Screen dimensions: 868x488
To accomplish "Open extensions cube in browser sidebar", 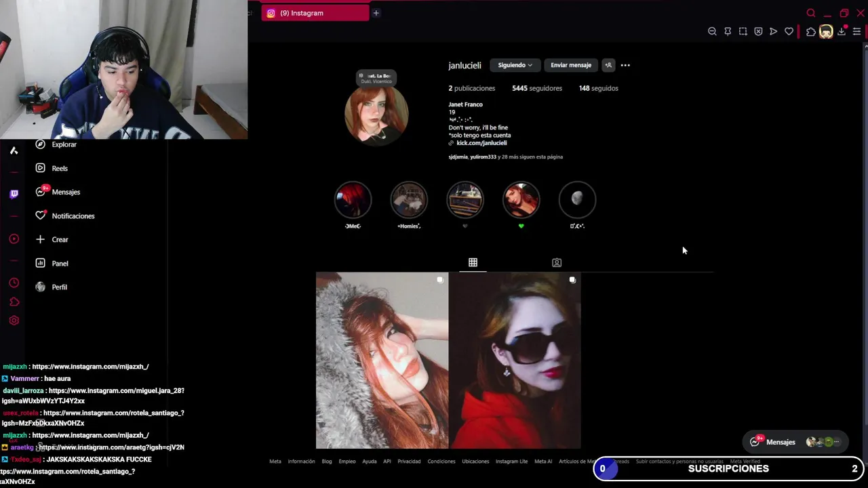I will (14, 302).
